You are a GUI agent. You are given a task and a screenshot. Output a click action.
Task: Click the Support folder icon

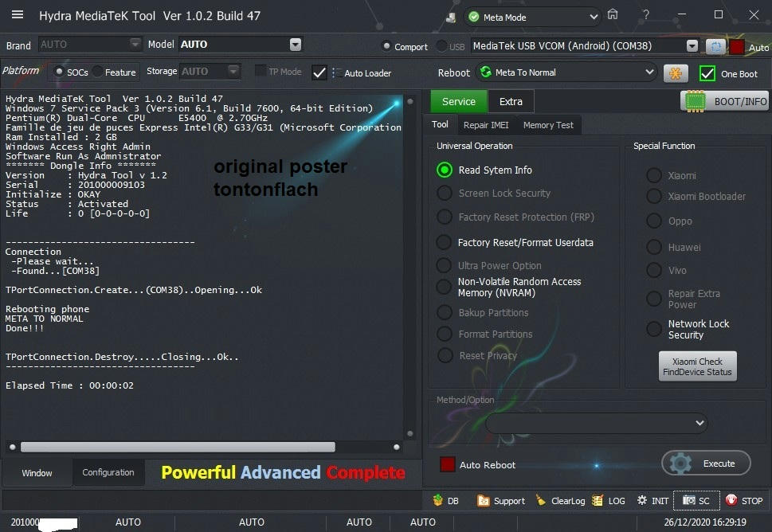point(483,500)
